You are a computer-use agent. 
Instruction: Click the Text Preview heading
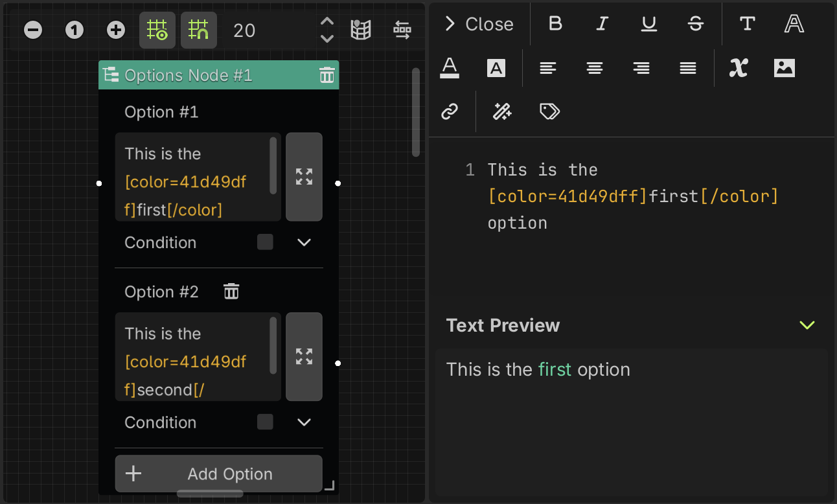point(503,325)
